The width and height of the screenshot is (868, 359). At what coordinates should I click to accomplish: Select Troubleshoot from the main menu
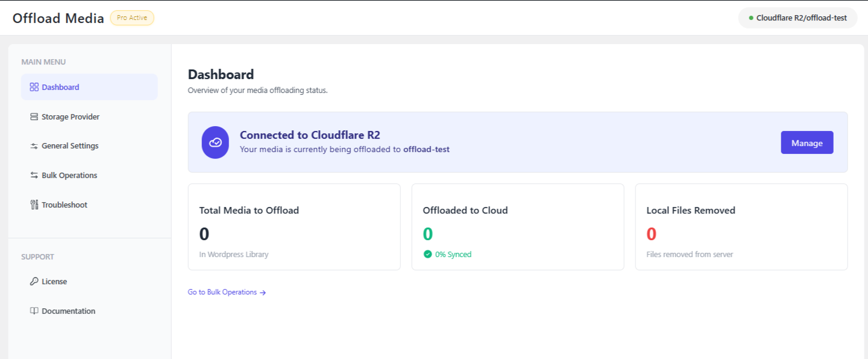pyautogui.click(x=64, y=205)
